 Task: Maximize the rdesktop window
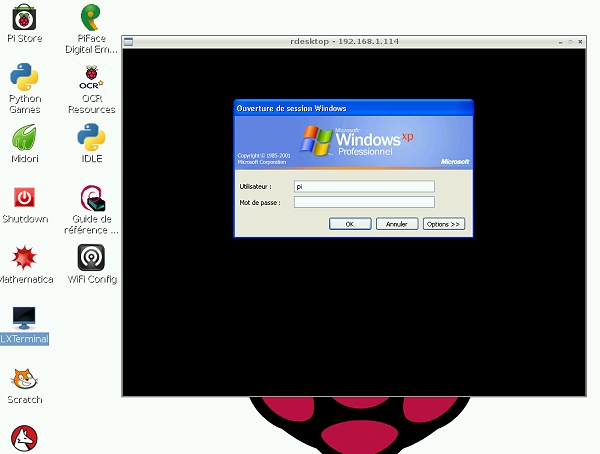tap(570, 42)
